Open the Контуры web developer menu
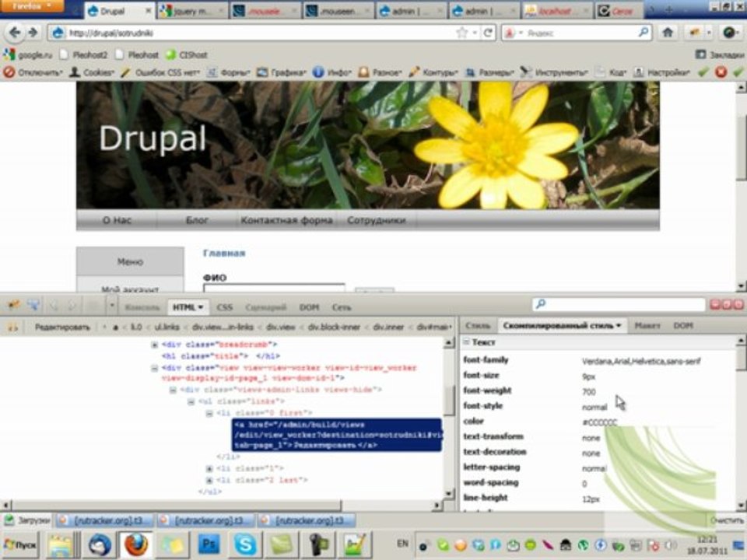747x560 pixels. point(433,72)
